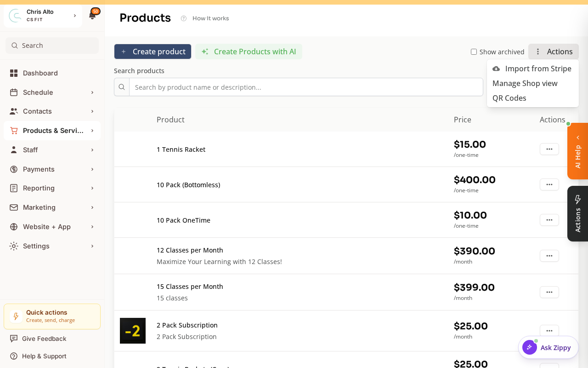The width and height of the screenshot is (588, 368).
Task: Click the Staff person icon
Action: pyautogui.click(x=14, y=150)
